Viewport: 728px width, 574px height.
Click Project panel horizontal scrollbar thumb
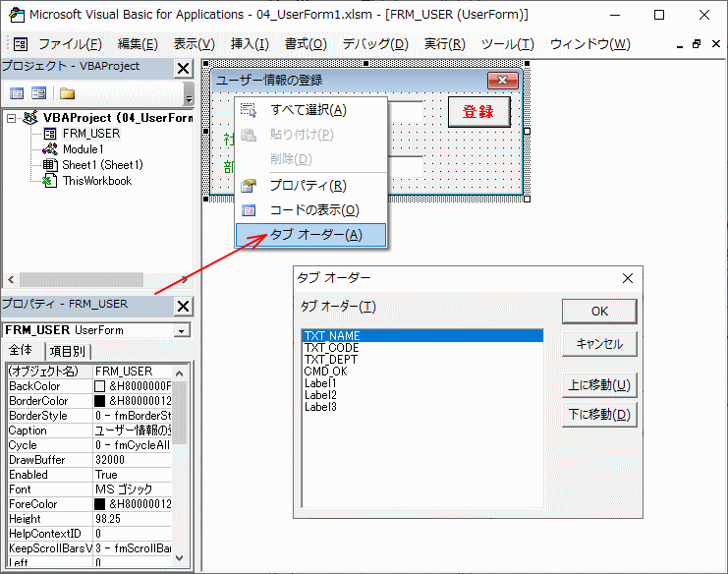coord(82,279)
